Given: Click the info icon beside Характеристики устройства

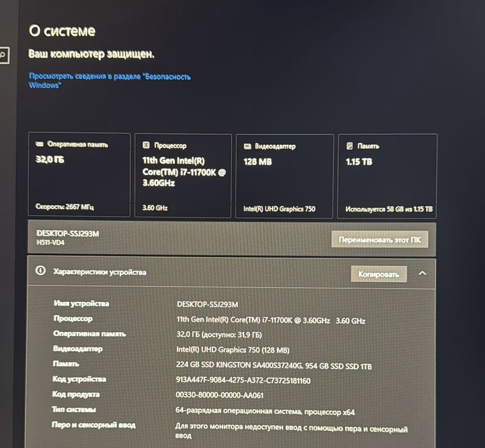Looking at the screenshot, I should (40, 270).
